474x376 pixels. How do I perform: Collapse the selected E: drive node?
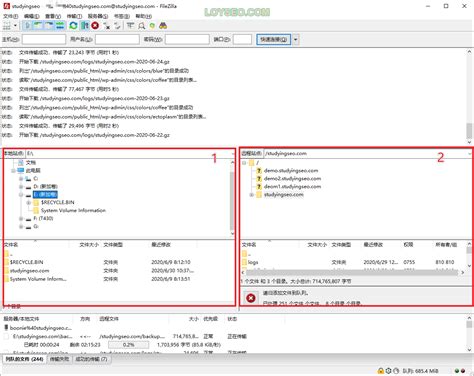pos(21,195)
